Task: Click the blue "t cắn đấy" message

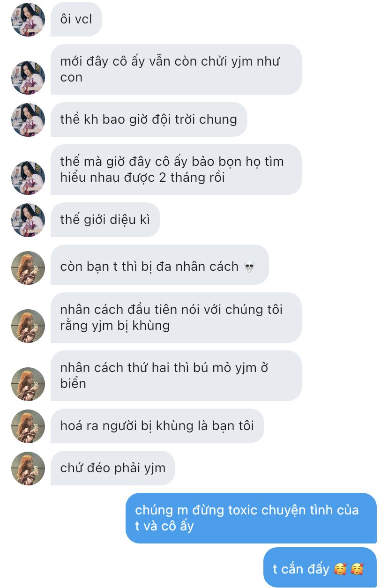Action: (x=320, y=567)
